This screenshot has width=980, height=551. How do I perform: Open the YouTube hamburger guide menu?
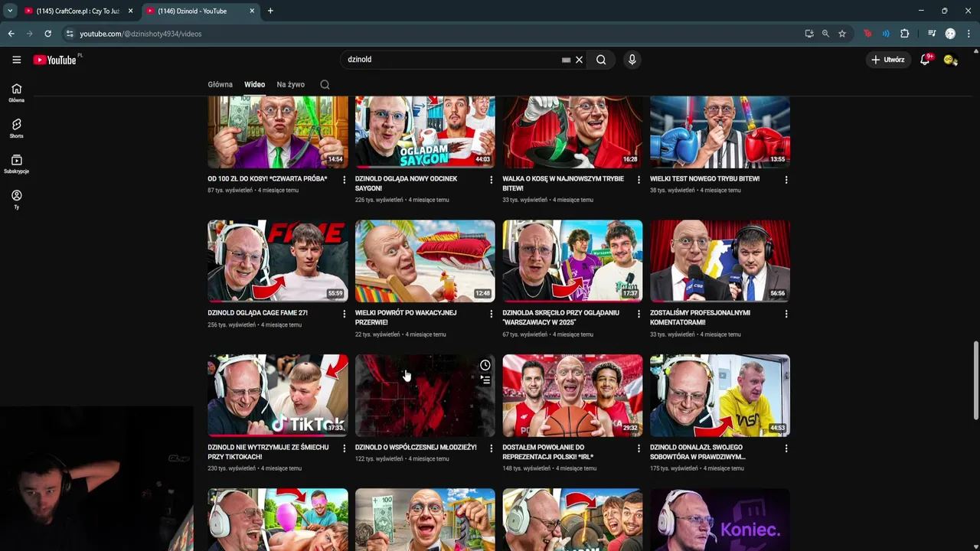coord(16,60)
